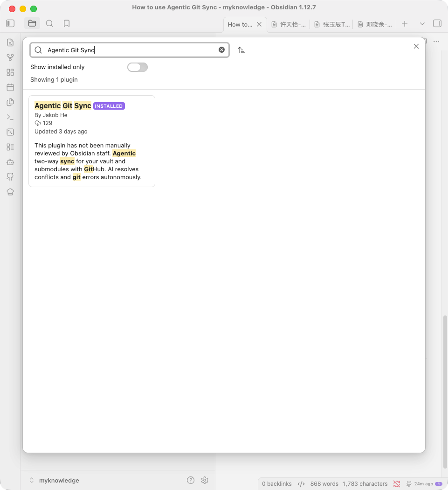Open today's daily note icon

pyautogui.click(x=10, y=87)
